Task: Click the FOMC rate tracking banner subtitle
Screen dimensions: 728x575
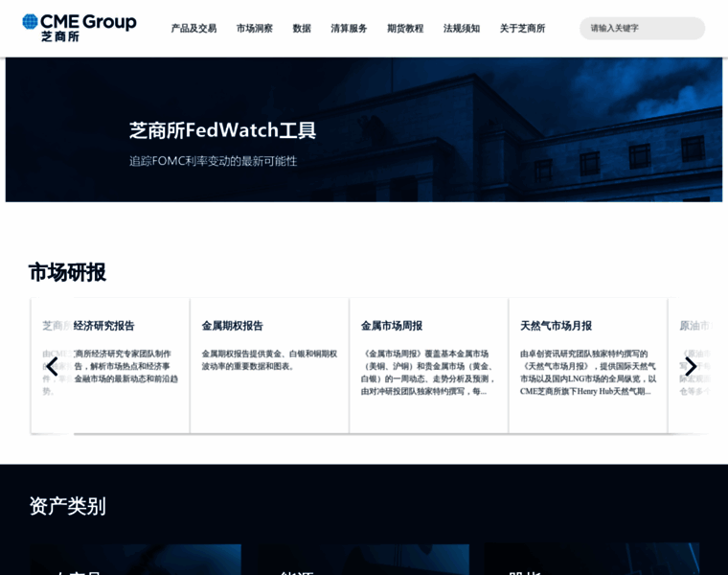Action: click(x=213, y=161)
